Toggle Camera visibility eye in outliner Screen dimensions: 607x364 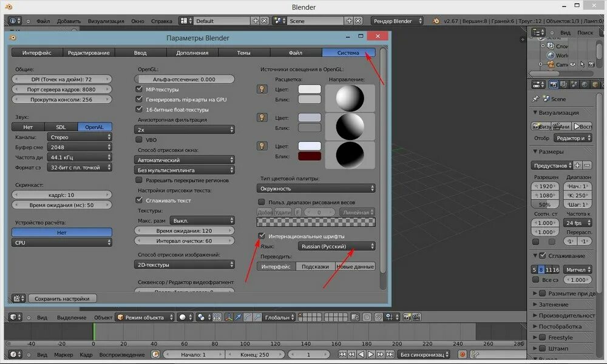pos(573,64)
